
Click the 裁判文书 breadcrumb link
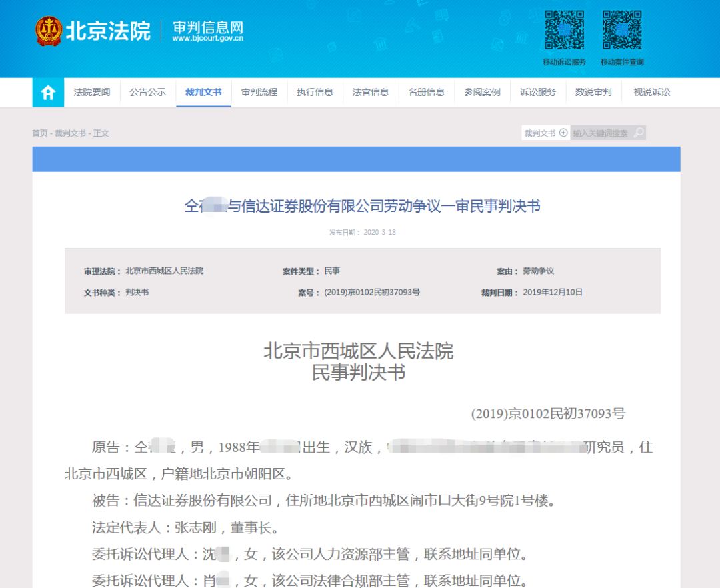click(70, 133)
